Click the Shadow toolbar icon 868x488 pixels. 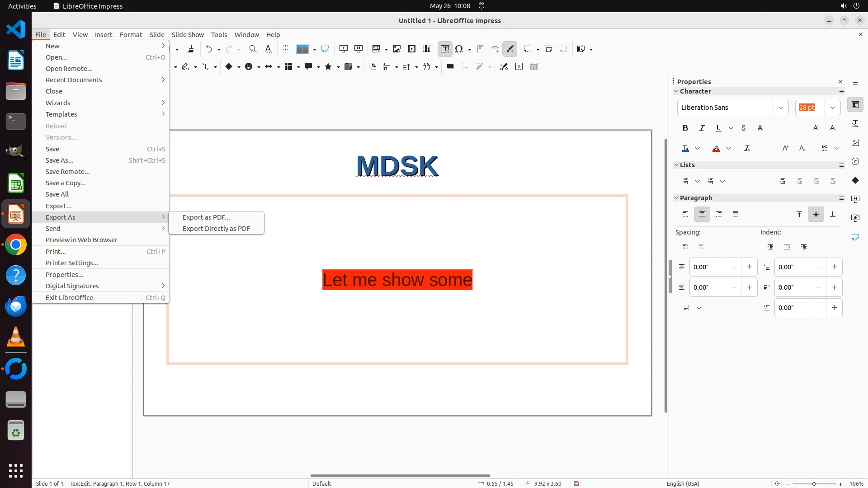coord(450,66)
